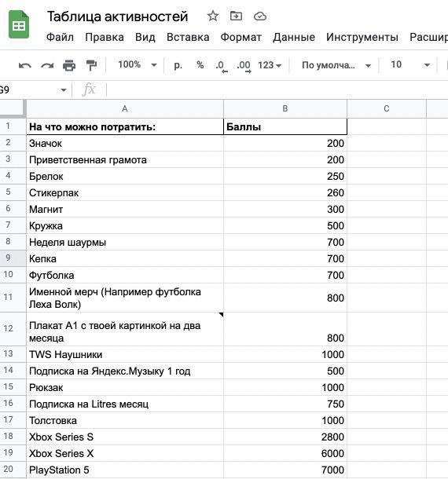
Task: Increase decimal places button
Action: pos(244,66)
